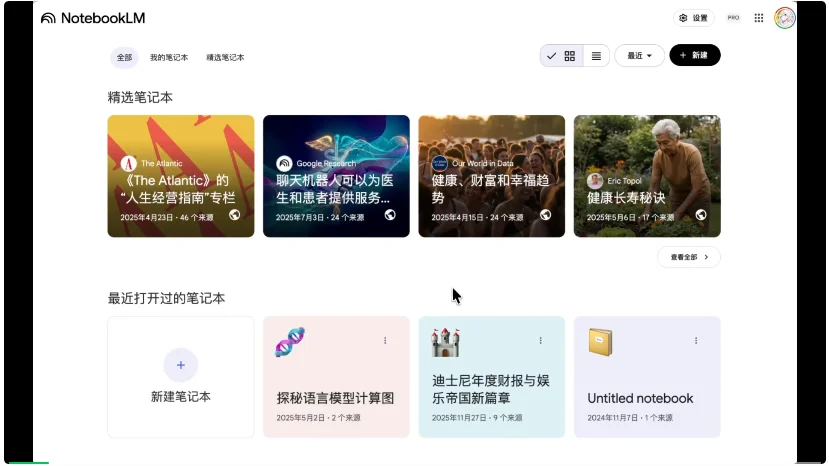Open the 探秘语言模型计算图 notebook
This screenshot has width=829, height=466.
tap(336, 377)
